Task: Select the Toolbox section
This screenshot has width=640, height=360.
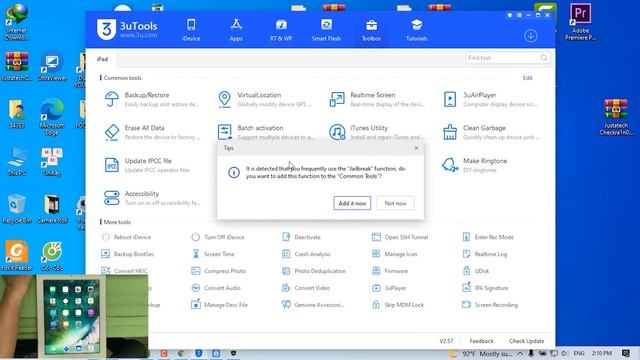Action: [371, 30]
